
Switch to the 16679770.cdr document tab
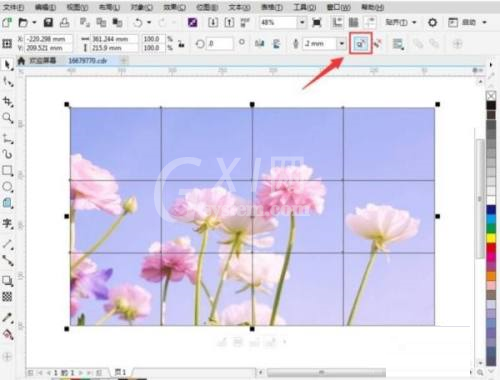[x=87, y=60]
